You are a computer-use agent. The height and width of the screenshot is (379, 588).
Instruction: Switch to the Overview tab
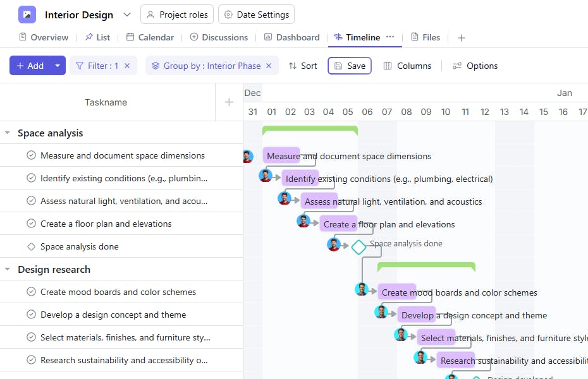(44, 37)
